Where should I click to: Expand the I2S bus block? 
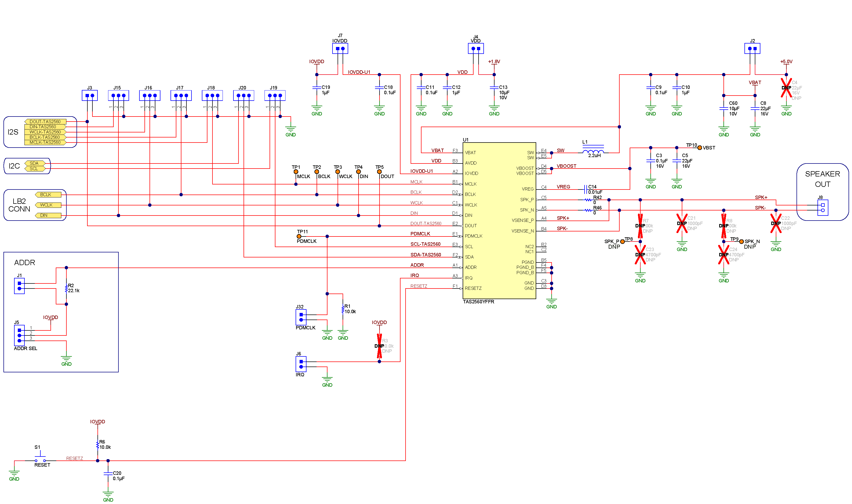click(x=13, y=132)
